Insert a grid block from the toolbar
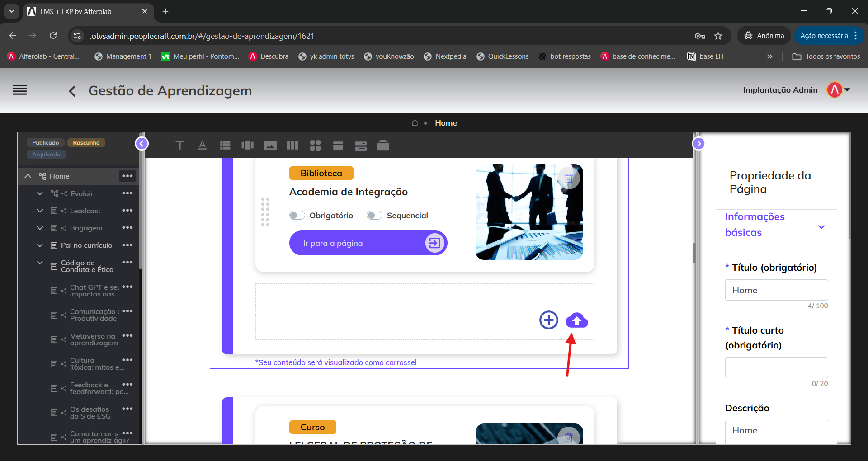The height and width of the screenshot is (461, 868). (x=315, y=145)
